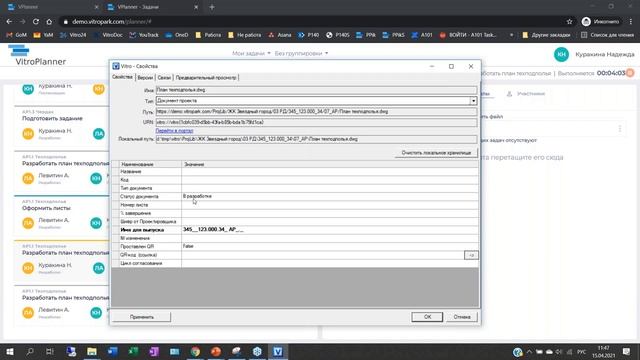Open the Связи tab
Screen dimensions: 640x360
pyautogui.click(x=164, y=78)
